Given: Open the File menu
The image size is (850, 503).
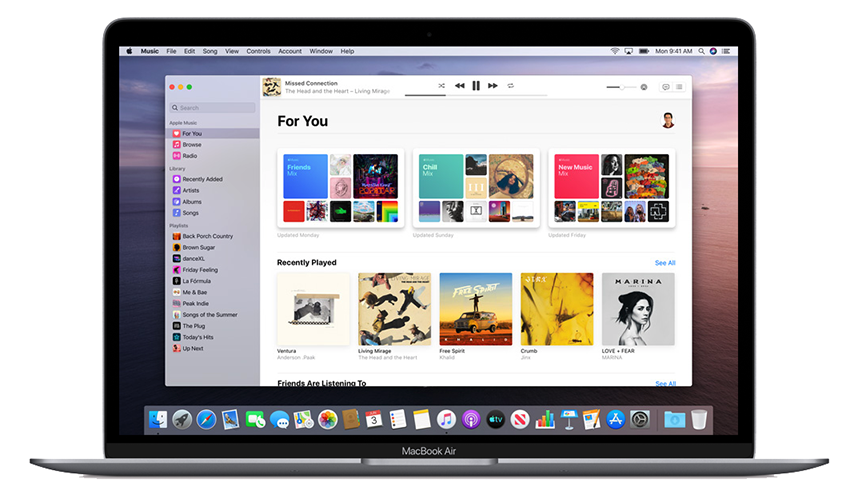Looking at the screenshot, I should pyautogui.click(x=171, y=51).
